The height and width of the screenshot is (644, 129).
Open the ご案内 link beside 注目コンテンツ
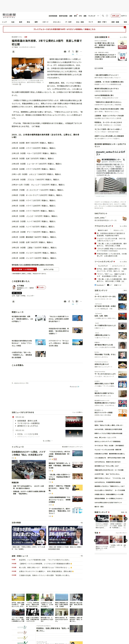coord(125,291)
